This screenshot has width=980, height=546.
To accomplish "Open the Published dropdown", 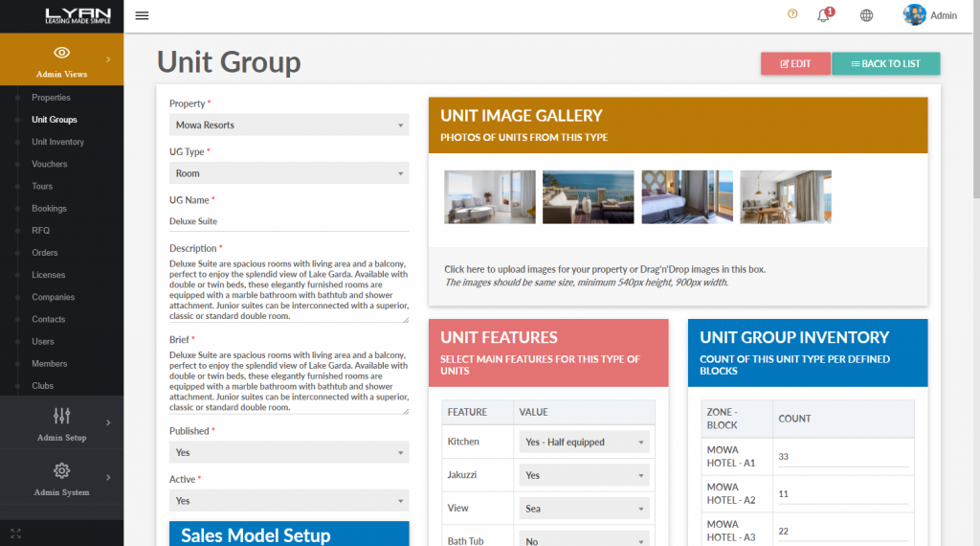I will pos(289,452).
